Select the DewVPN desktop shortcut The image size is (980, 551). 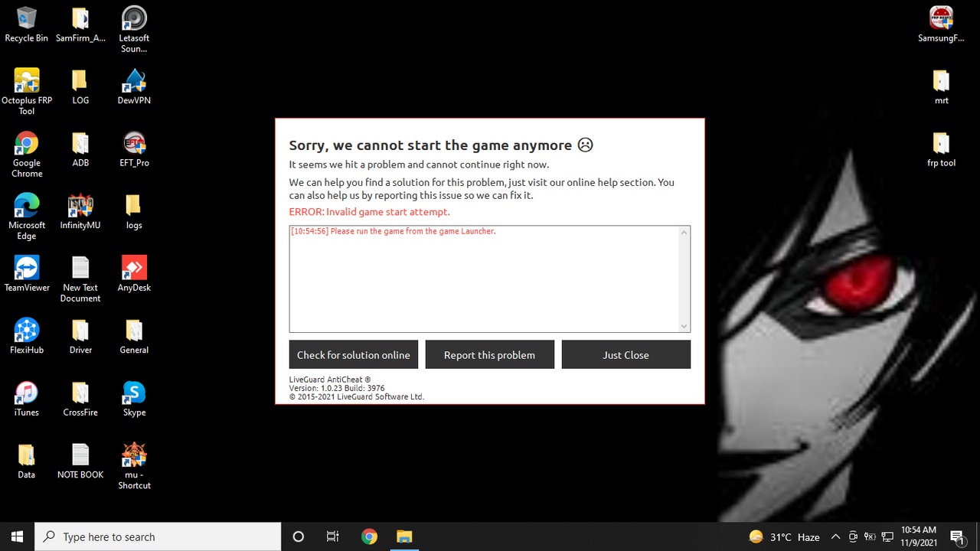[134, 86]
